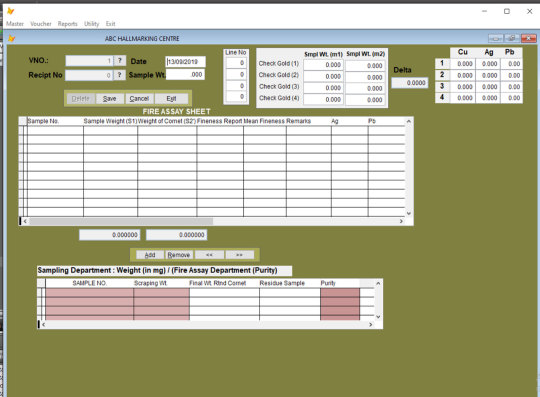Restore the inner child window
540x397 pixels.
click(512, 38)
